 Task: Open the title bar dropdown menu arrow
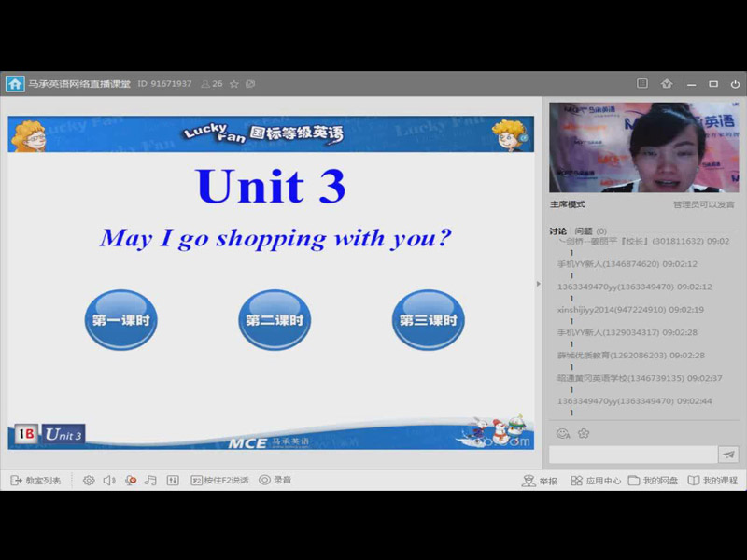[x=667, y=84]
